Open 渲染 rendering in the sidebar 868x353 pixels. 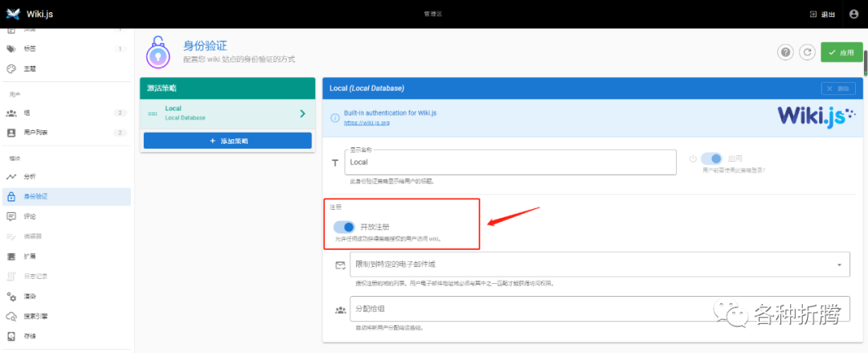coord(65,297)
